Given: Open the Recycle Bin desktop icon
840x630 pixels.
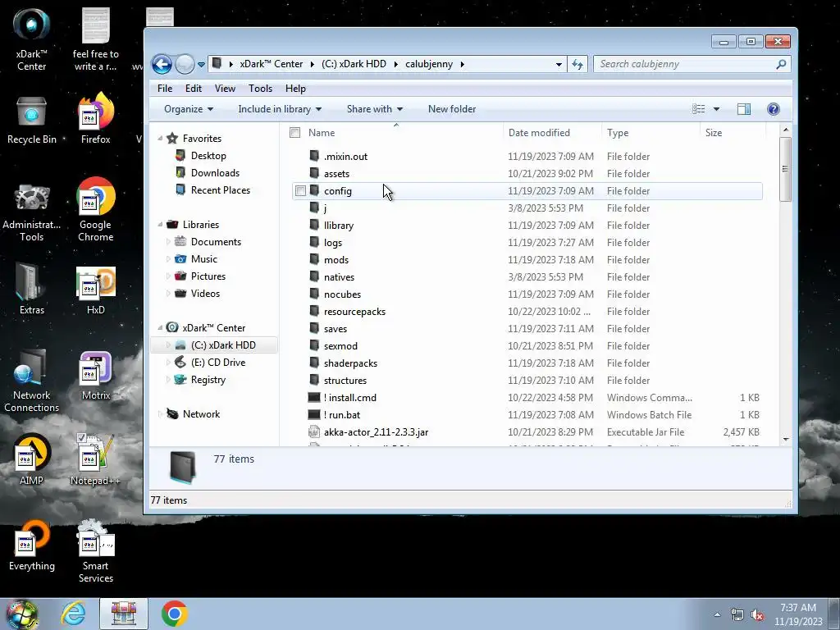Looking at the screenshot, I should click(31, 120).
